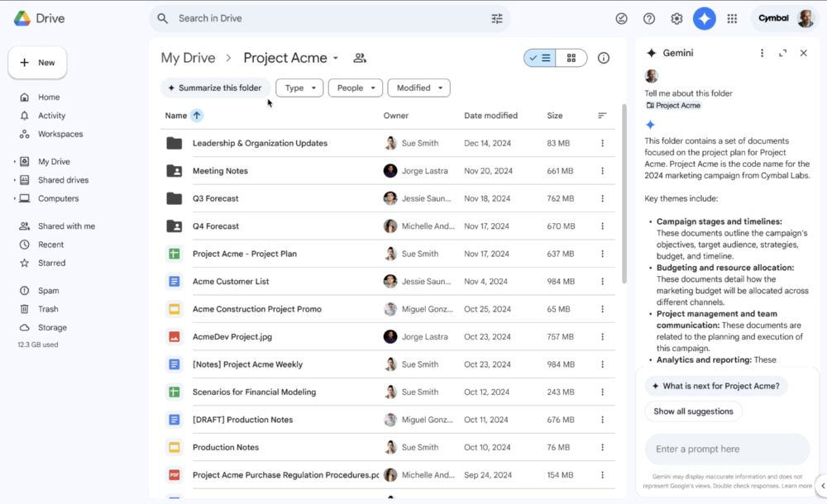Open more options for Q3 Forecast row
827x504 pixels.
[602, 198]
